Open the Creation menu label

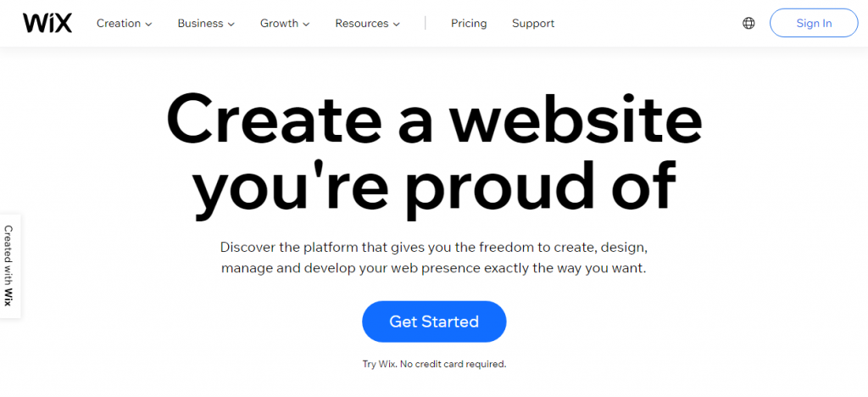(x=119, y=24)
